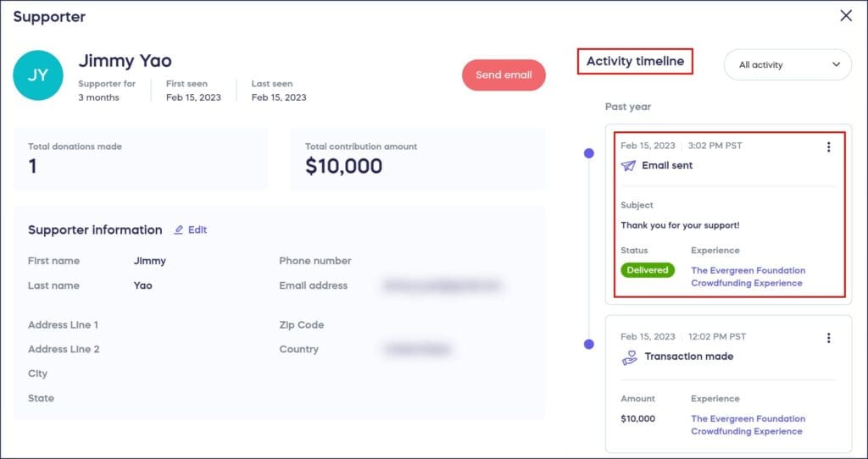Click the Total donations made card
The width and height of the screenshot is (868, 459).
[x=141, y=158]
